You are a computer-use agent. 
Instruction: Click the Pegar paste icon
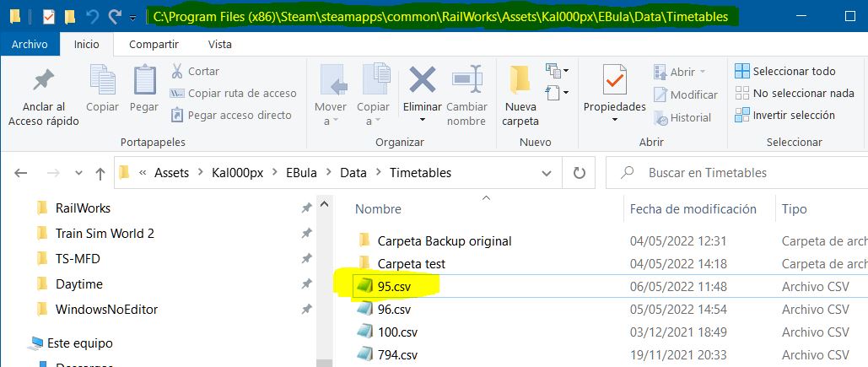click(x=144, y=81)
